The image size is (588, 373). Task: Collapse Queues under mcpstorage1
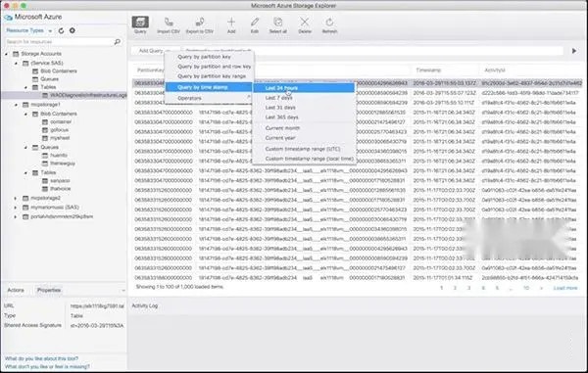(25, 148)
